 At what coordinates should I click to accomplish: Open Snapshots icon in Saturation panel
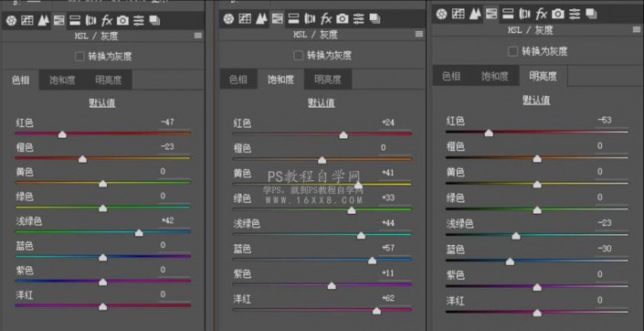(x=375, y=18)
